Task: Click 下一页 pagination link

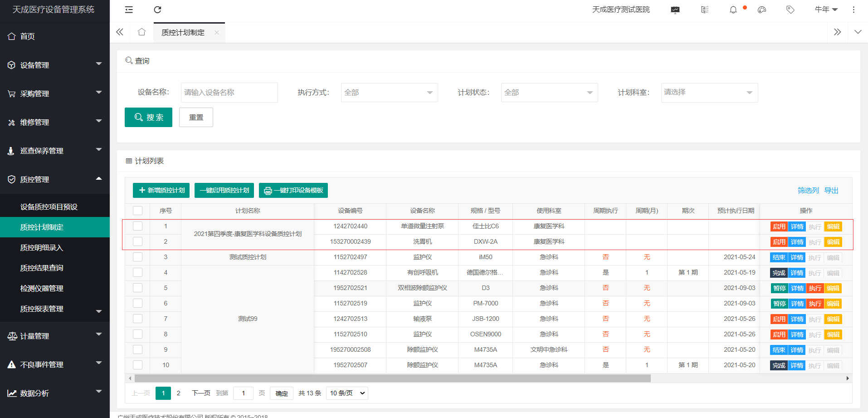Action: (201, 393)
